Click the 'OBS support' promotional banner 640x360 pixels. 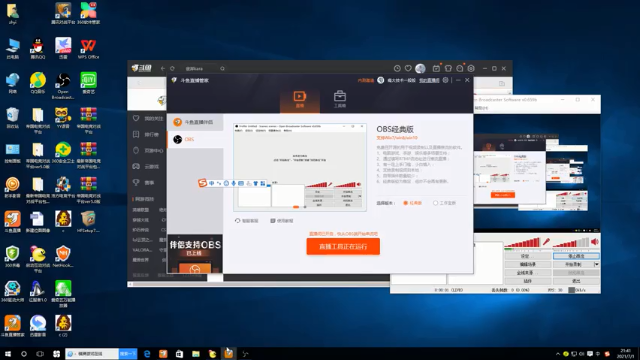click(x=195, y=254)
